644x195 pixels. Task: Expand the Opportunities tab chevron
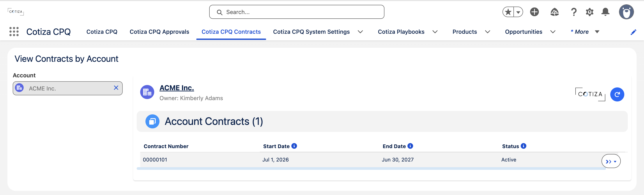point(553,32)
